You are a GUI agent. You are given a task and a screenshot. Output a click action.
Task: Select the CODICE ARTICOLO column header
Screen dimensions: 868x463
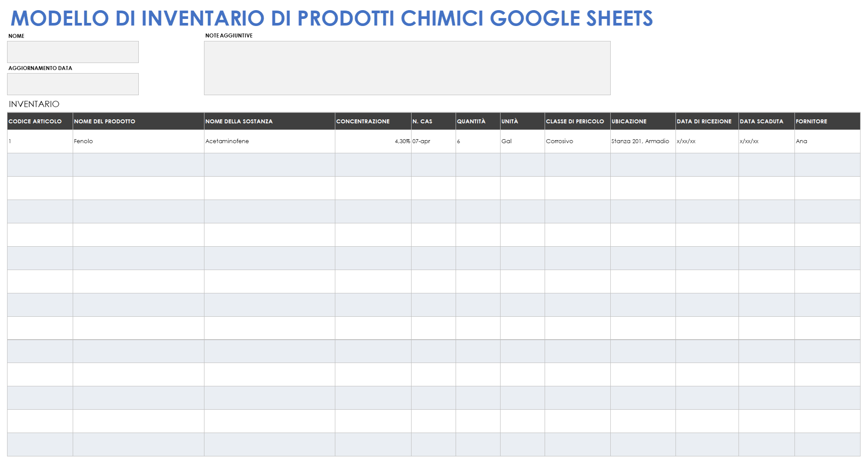(x=40, y=121)
